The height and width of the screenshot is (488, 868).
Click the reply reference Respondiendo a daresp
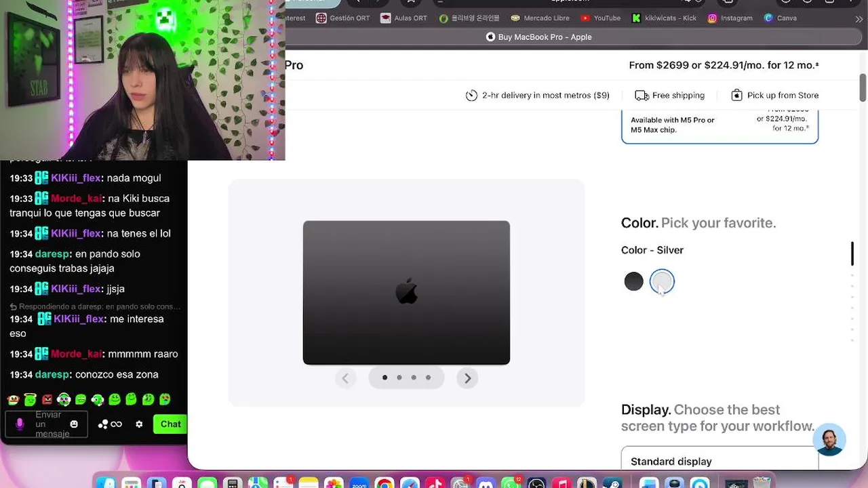95,306
